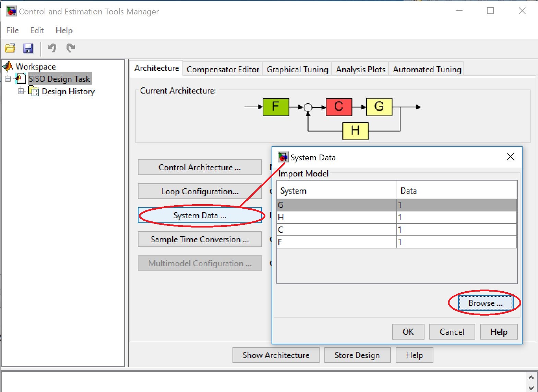Viewport: 538px width, 392px height.
Task: Click scroll up arrow in bottom status pane
Action: [x=531, y=377]
